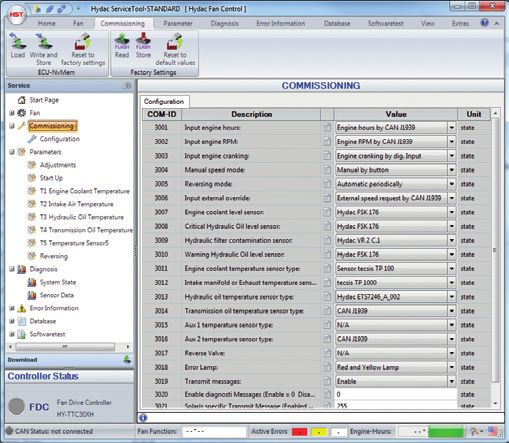Click the note icon for row 3018
Screen dimensions: 509x443
pos(327,367)
